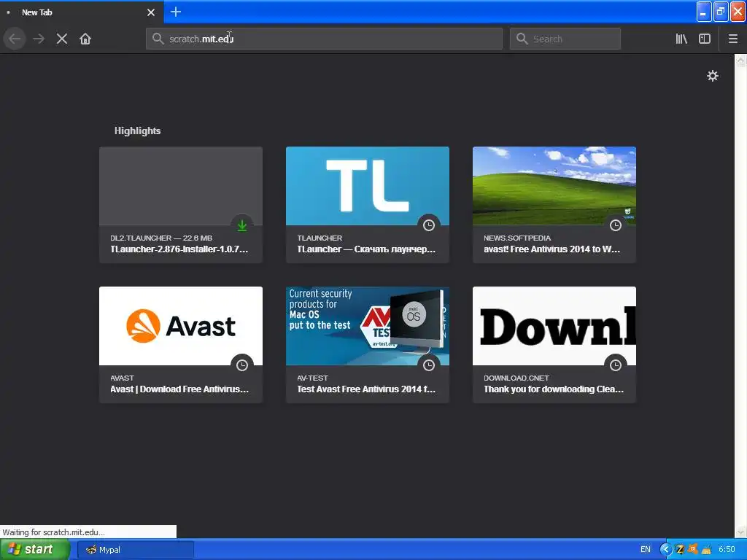This screenshot has width=747, height=560.
Task: Click the history clock on Softpedia card
Action: 616,225
